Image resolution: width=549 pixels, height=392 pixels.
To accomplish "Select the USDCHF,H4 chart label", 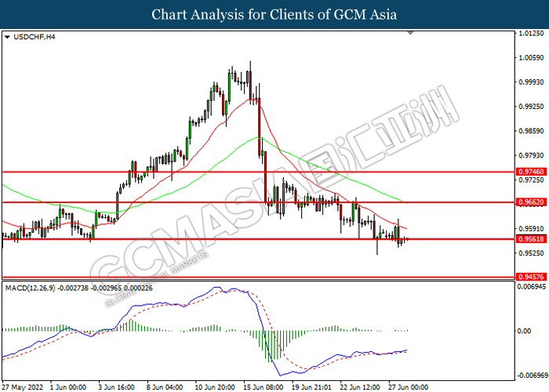I will tap(34, 37).
